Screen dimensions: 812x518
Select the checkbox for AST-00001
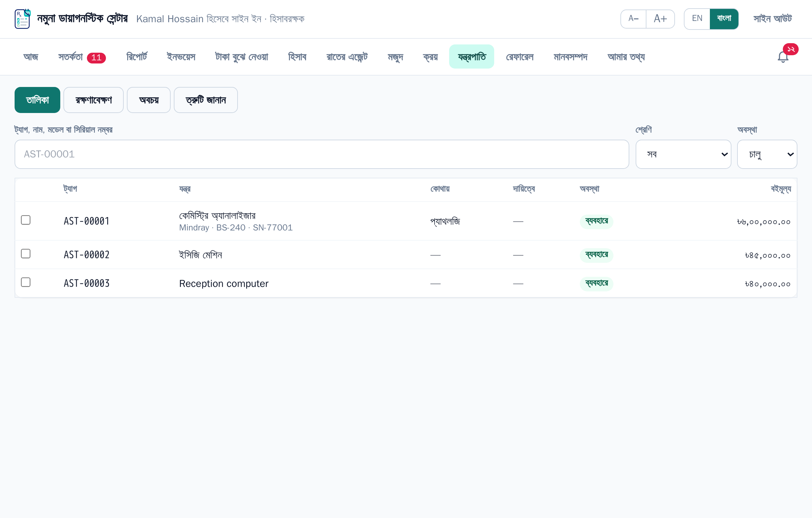[26, 220]
